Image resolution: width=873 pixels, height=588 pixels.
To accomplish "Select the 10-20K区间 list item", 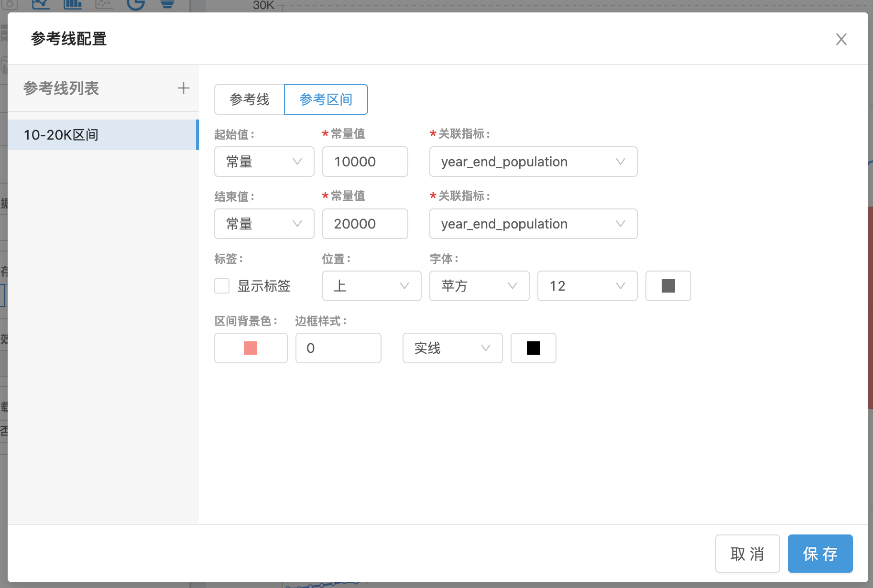I will (x=103, y=135).
